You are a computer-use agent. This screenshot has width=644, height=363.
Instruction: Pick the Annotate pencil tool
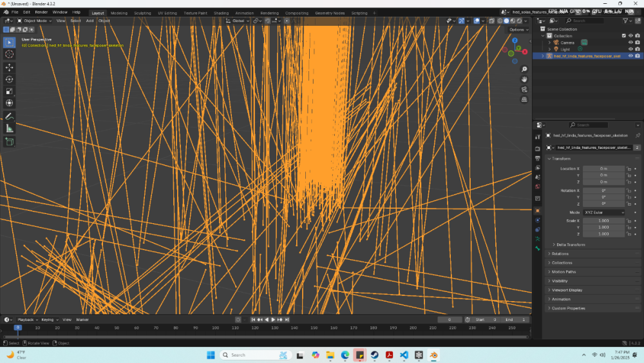10,117
